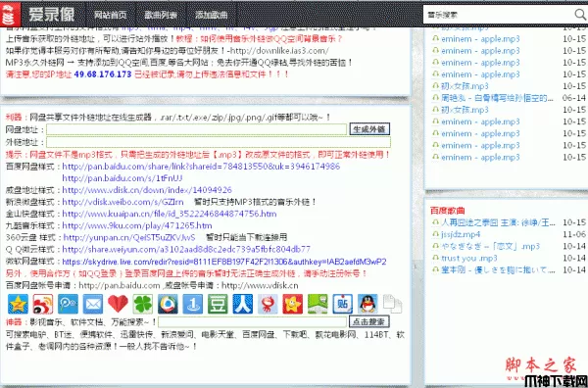Viewport: 588px width, 388px height.
Task: Share to Qzone via yellow star icon
Action: pyautogui.click(x=18, y=304)
